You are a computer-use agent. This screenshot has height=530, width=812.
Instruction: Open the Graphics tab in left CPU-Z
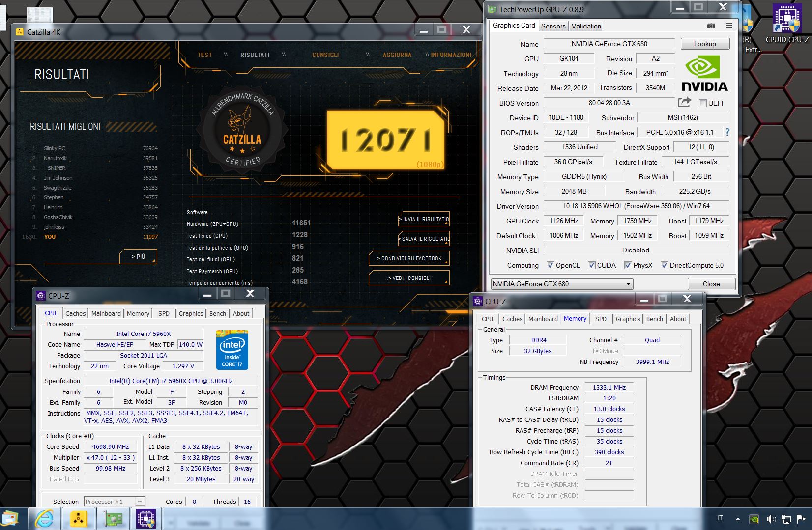pos(191,313)
